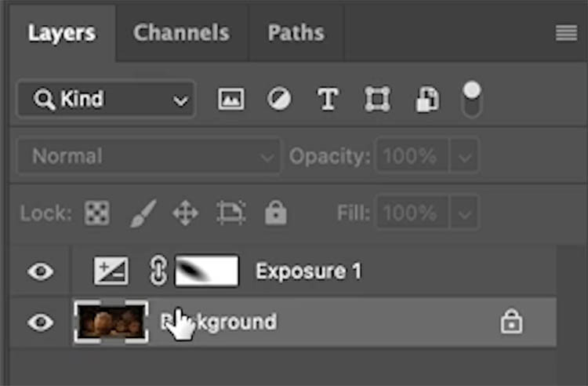This screenshot has height=386, width=588.
Task: Click lock transparent pixels icon
Action: pyautogui.click(x=97, y=213)
